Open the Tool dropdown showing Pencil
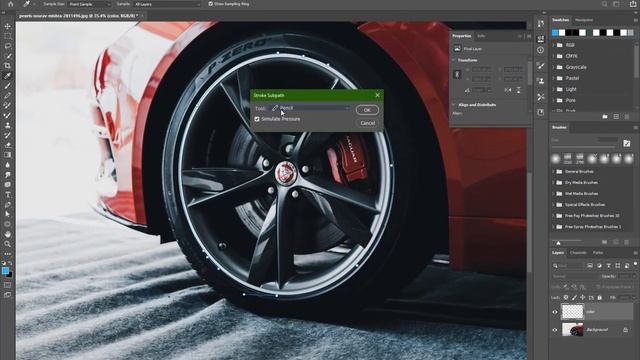The height and width of the screenshot is (360, 640). [x=310, y=108]
